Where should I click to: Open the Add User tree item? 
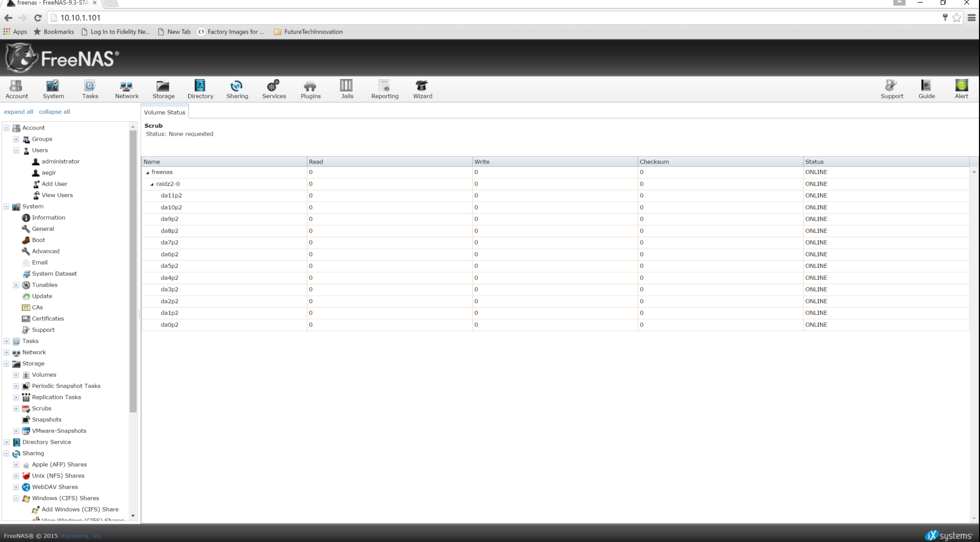click(50, 184)
